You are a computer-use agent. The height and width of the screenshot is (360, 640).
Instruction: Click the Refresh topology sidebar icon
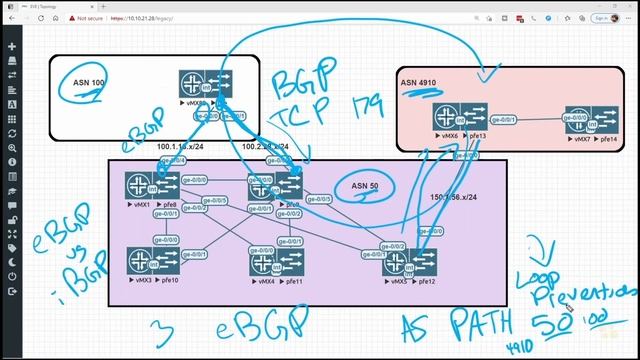click(x=12, y=133)
